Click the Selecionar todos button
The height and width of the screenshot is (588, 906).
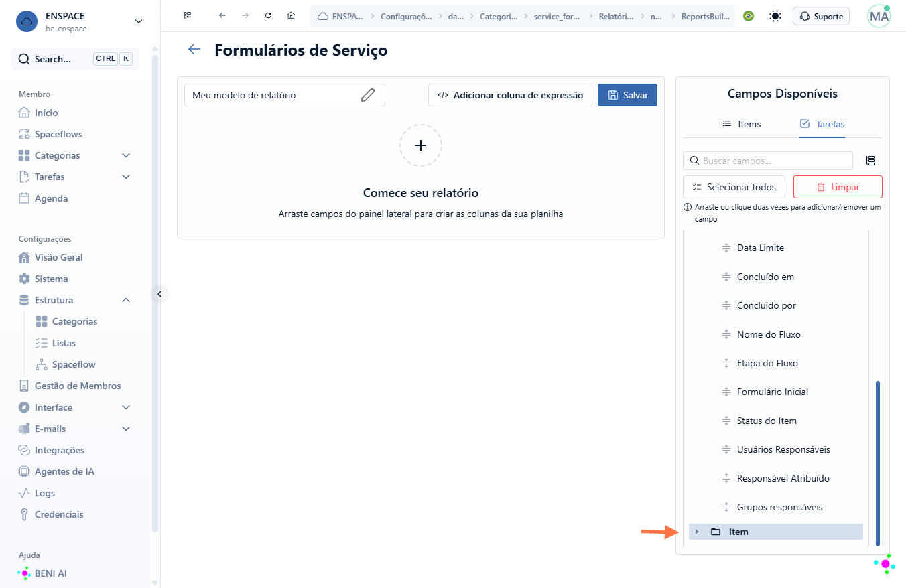coord(734,187)
